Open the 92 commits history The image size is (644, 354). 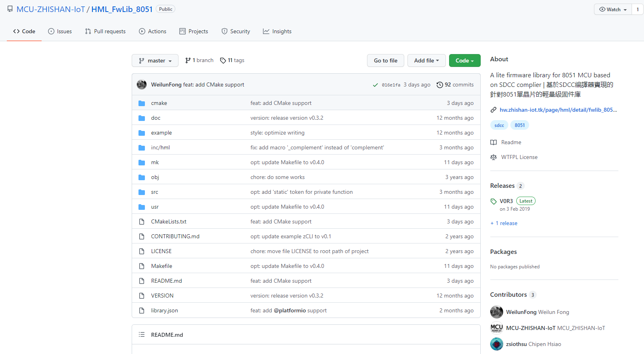(455, 85)
